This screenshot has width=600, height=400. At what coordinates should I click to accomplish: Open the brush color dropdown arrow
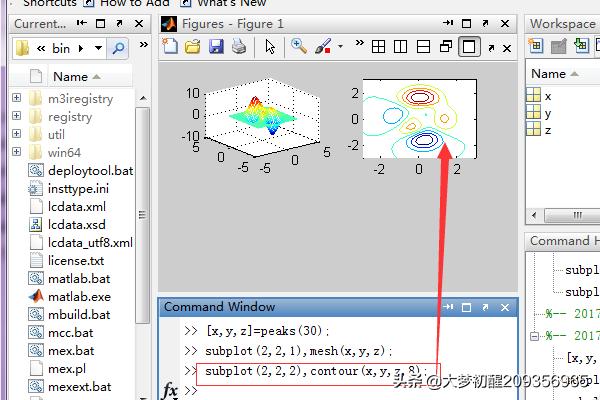(x=340, y=46)
